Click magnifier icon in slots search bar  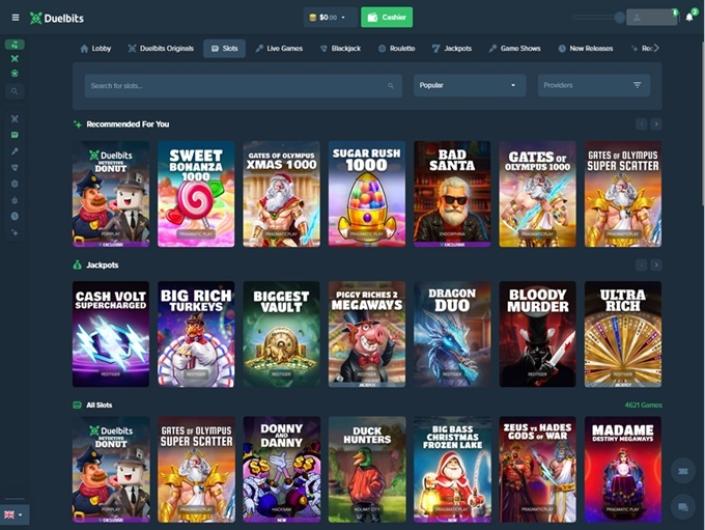(x=390, y=86)
